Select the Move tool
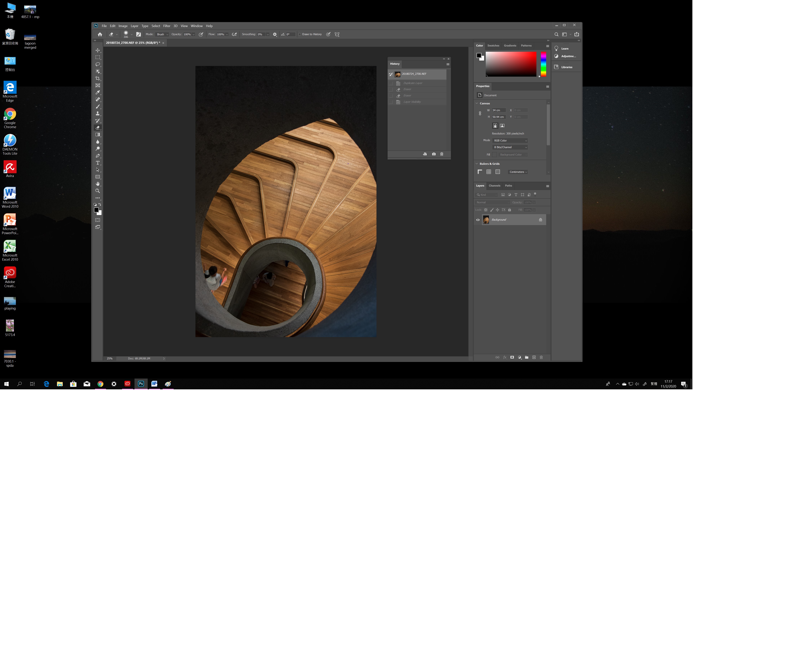Viewport: 802px width, 672px height. [x=98, y=51]
